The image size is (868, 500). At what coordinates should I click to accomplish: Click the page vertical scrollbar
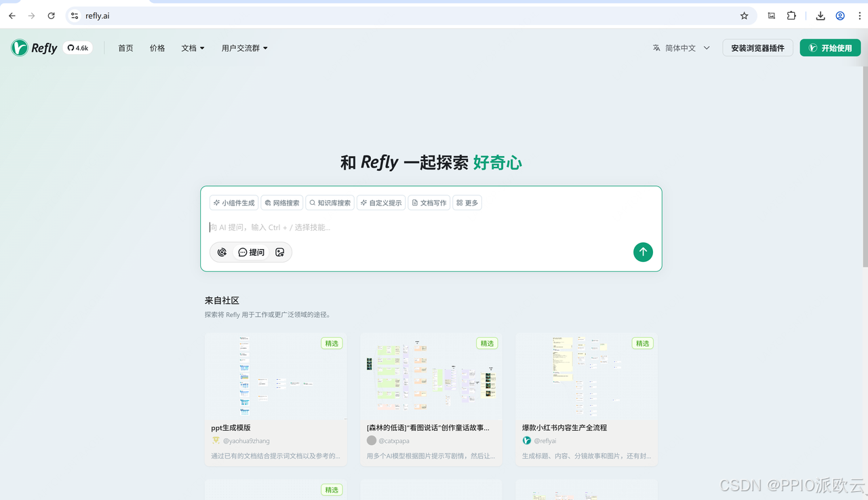[865, 166]
